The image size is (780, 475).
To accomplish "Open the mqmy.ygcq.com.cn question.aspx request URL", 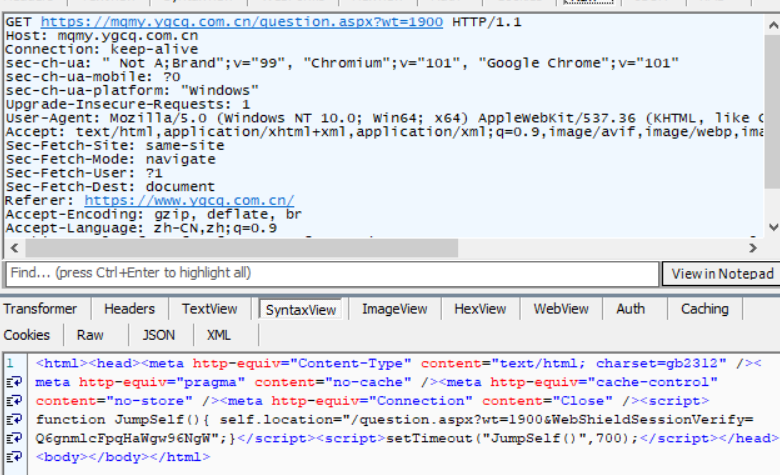I will coord(241,22).
